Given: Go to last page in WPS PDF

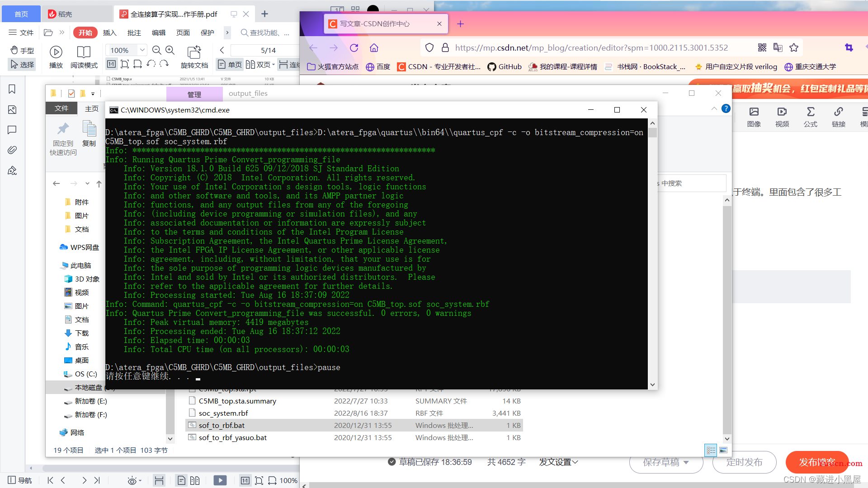Looking at the screenshot, I should (x=97, y=480).
